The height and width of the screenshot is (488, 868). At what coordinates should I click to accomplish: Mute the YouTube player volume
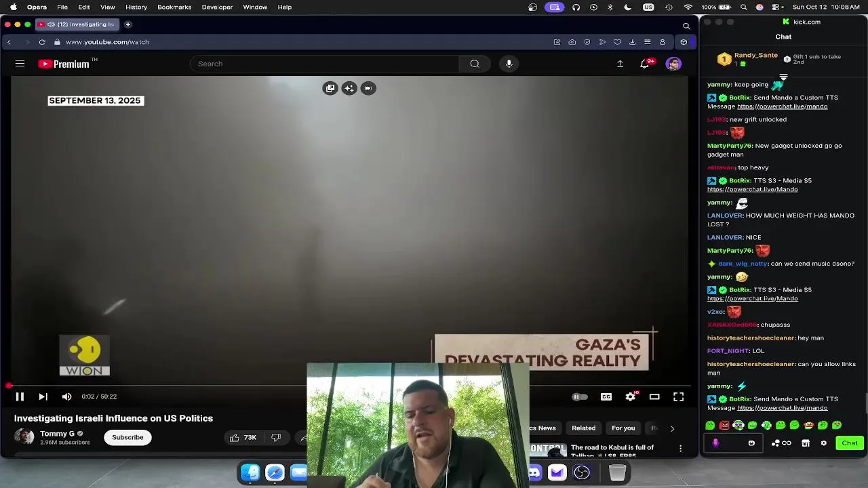66,396
